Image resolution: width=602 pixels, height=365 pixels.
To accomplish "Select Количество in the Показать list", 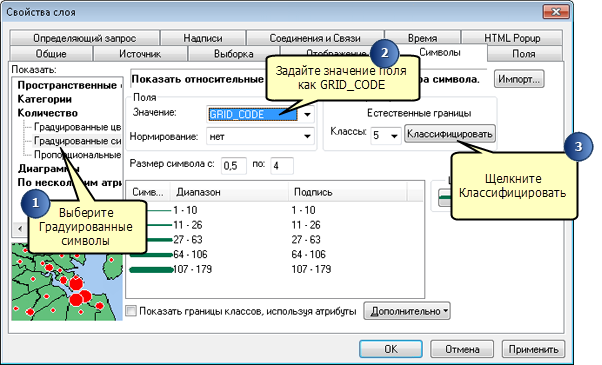I will [x=48, y=113].
